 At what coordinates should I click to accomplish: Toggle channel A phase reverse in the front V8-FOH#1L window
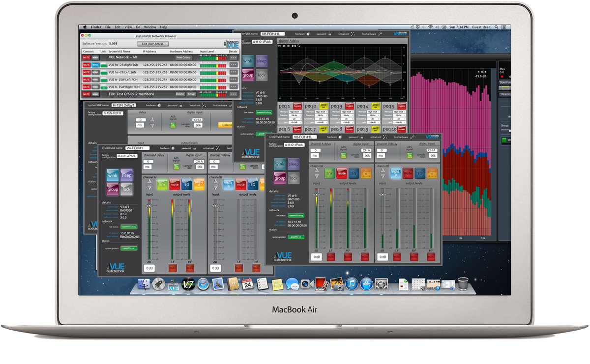click(x=366, y=172)
